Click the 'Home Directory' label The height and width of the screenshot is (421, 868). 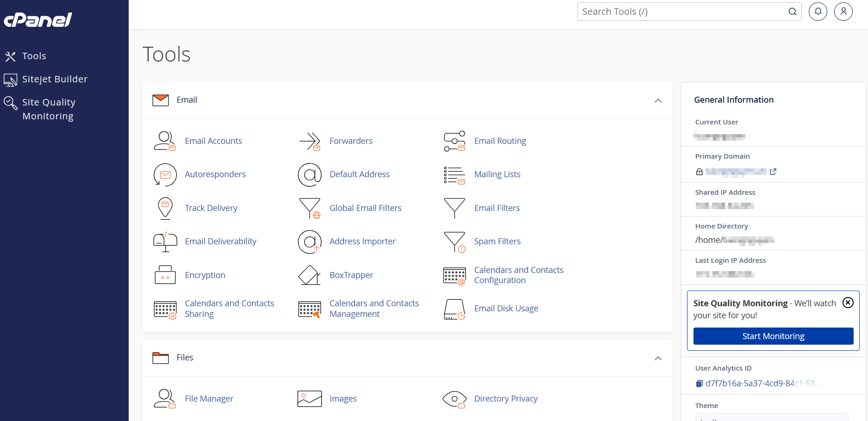pos(721,226)
